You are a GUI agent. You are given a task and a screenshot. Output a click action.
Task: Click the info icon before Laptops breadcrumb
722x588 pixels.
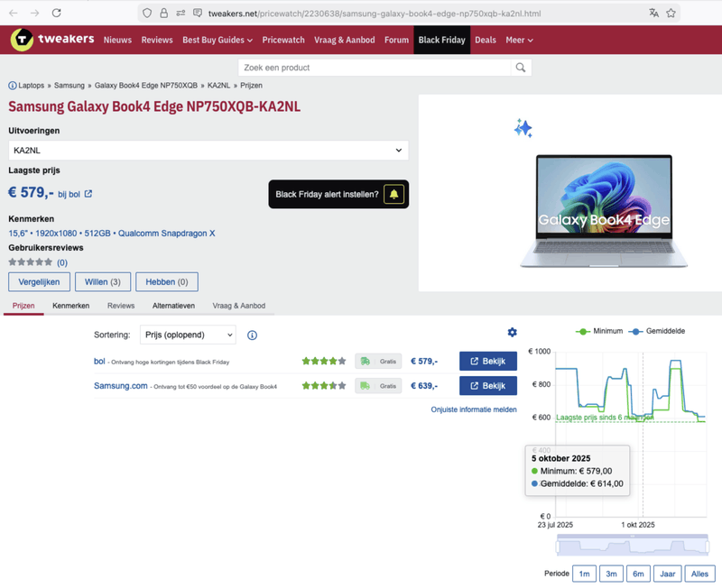pos(13,86)
